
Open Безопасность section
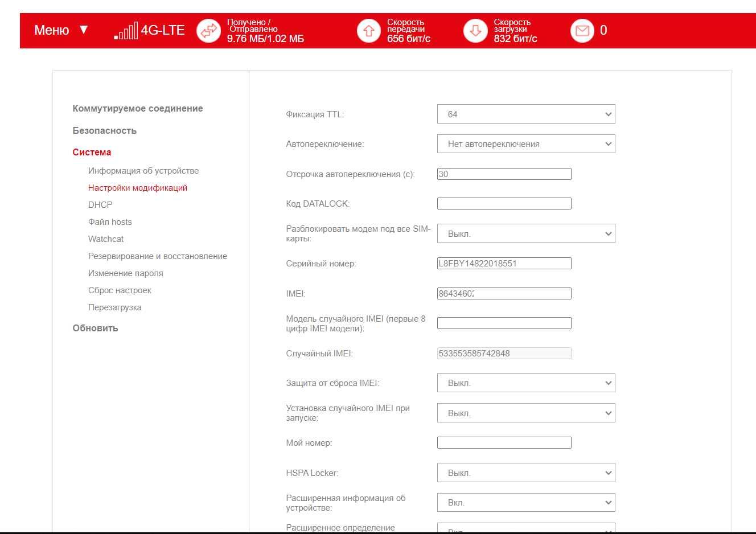click(105, 130)
